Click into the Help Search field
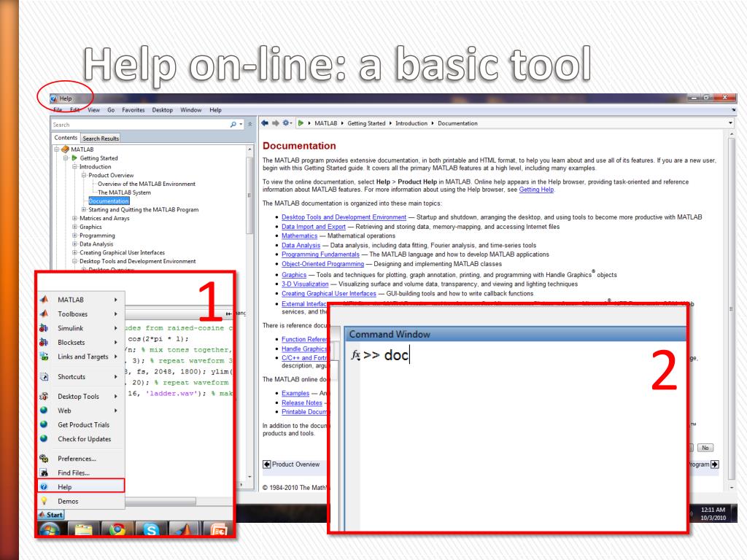Image resolution: width=747 pixels, height=560 pixels. point(139,124)
